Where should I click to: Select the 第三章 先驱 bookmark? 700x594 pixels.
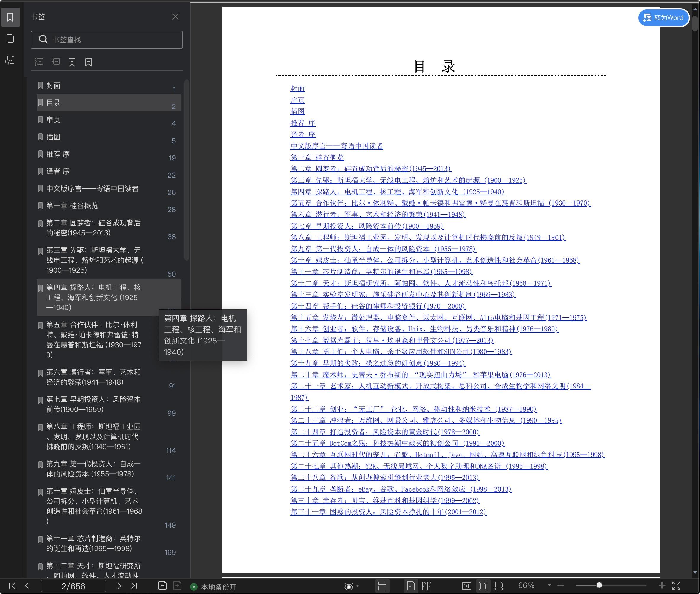(x=108, y=260)
